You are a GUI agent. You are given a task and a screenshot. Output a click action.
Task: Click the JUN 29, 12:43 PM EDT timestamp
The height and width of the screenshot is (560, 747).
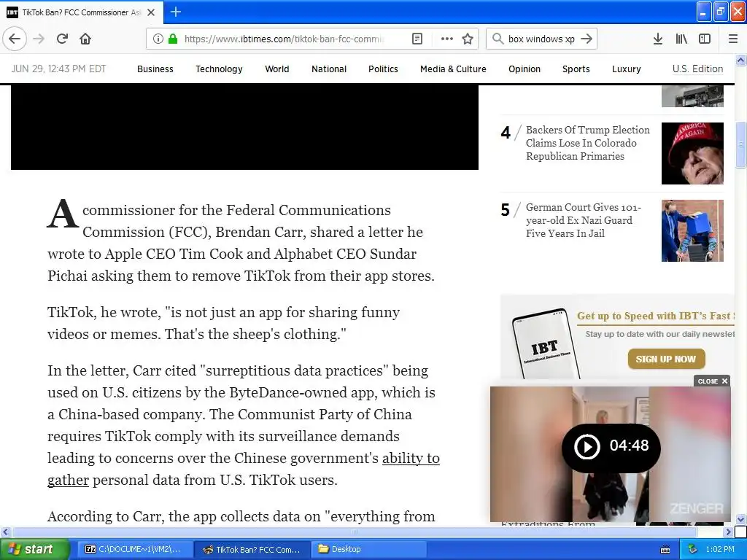point(58,69)
